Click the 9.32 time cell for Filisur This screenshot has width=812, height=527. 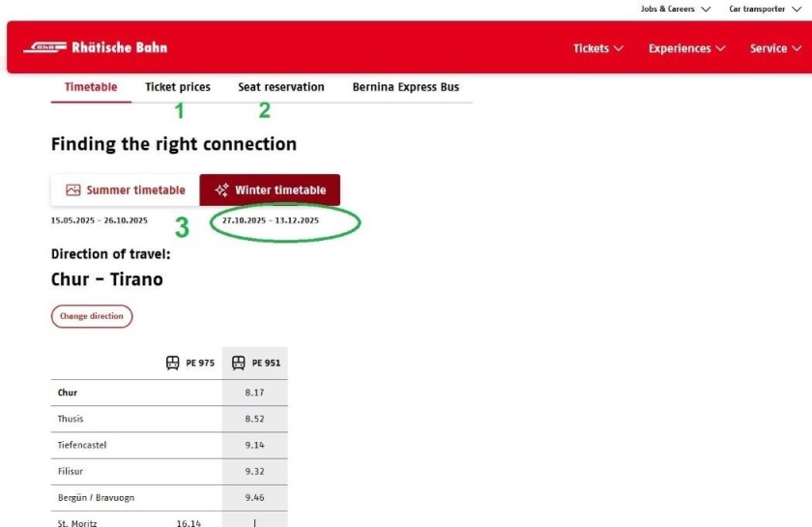coord(255,472)
